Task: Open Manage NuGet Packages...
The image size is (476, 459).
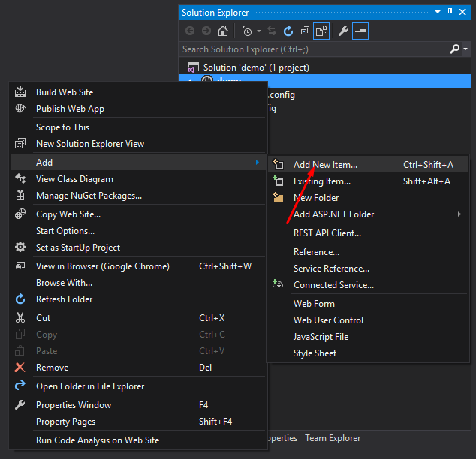Action: tap(138, 196)
